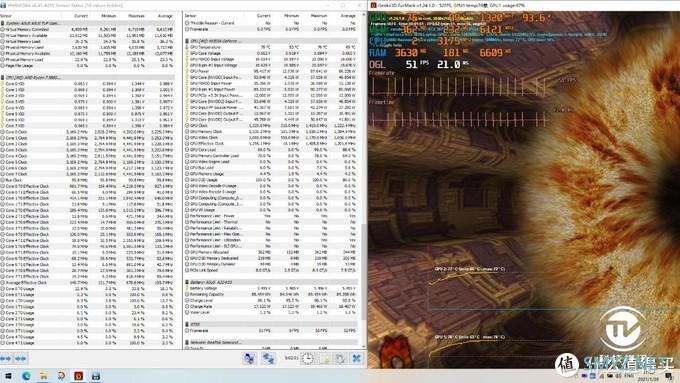Open the notification center in the system tray
Viewport: 680px width, 383px height.
[670, 376]
